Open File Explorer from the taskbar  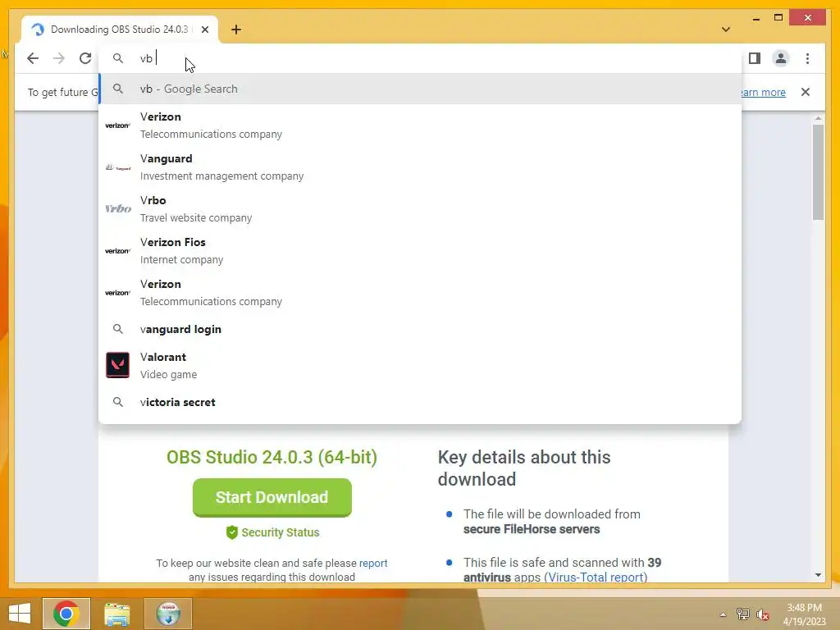(116, 614)
